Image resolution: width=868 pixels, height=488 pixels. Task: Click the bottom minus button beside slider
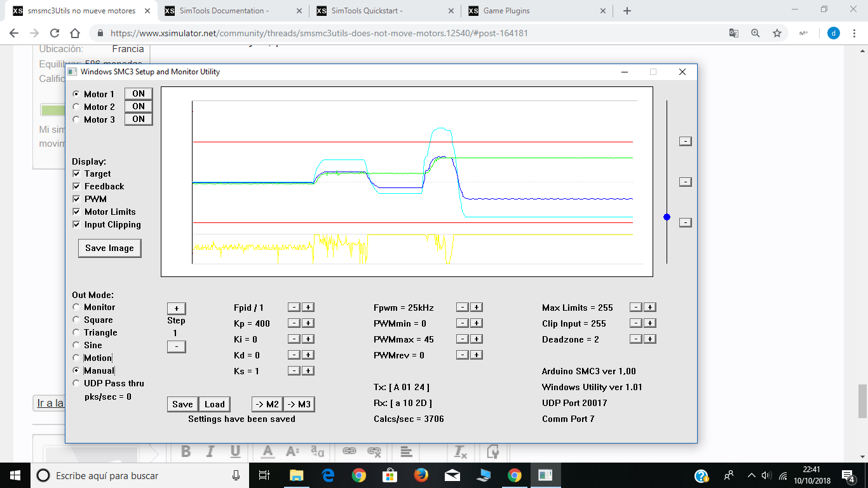(685, 222)
